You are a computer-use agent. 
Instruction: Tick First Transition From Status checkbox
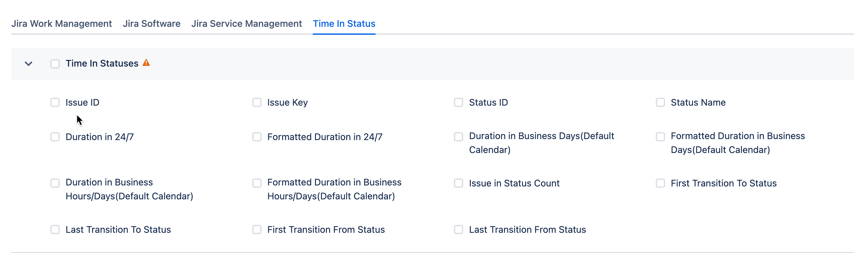(257, 229)
